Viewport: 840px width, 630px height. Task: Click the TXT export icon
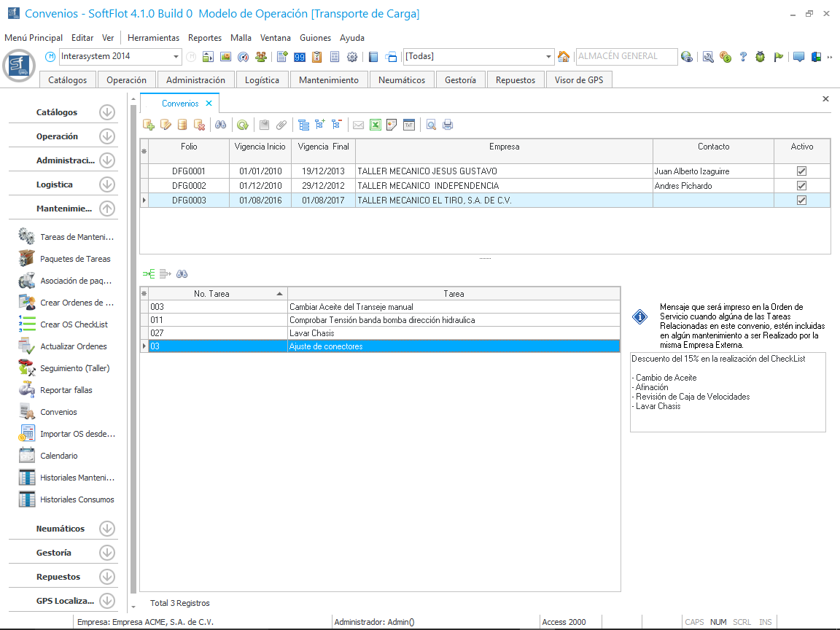point(408,125)
